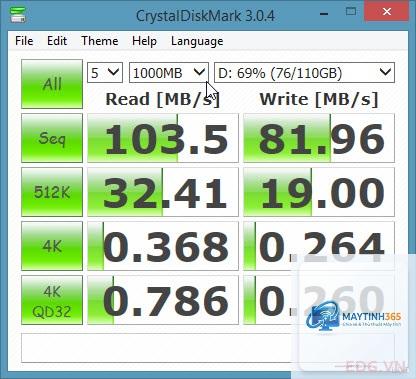Screen dimensions: 416x379
Task: Select the 512K read result 32.41
Action: coord(163,192)
